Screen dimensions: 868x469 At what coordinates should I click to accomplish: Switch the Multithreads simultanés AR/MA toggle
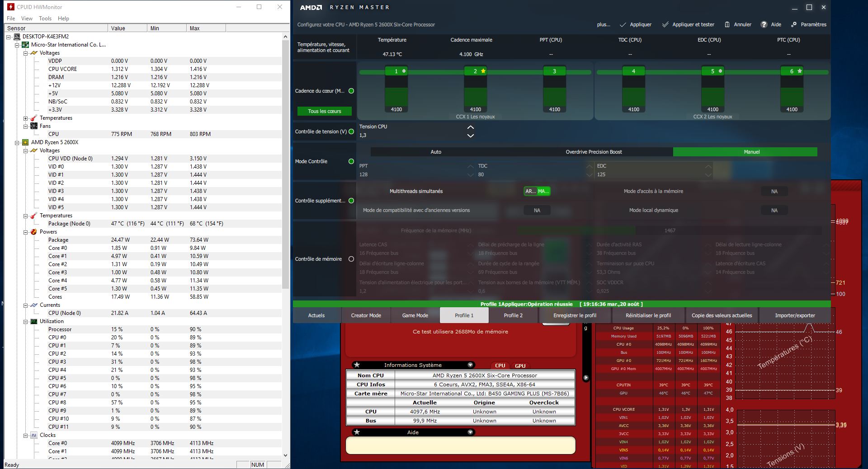(x=537, y=191)
